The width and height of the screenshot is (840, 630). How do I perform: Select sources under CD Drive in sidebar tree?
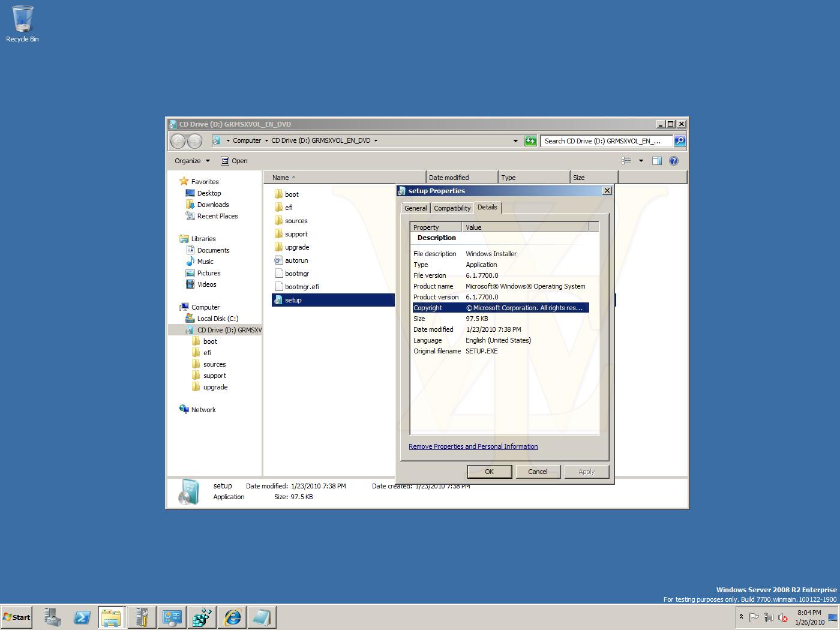coord(209,364)
